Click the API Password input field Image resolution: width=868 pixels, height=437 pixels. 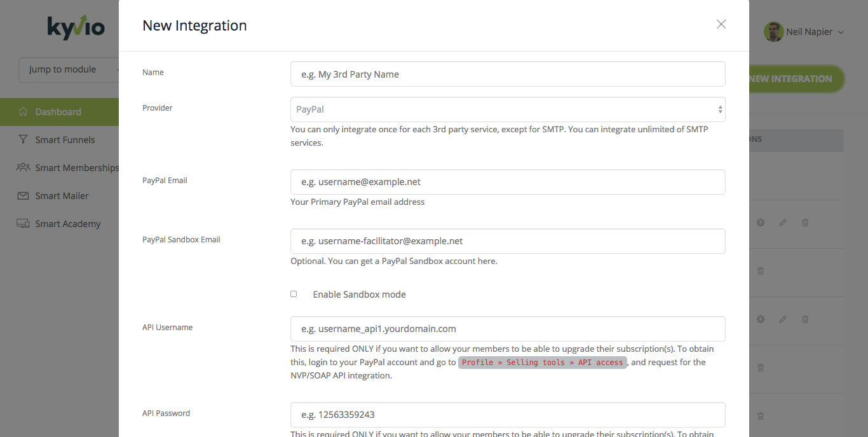[508, 415]
